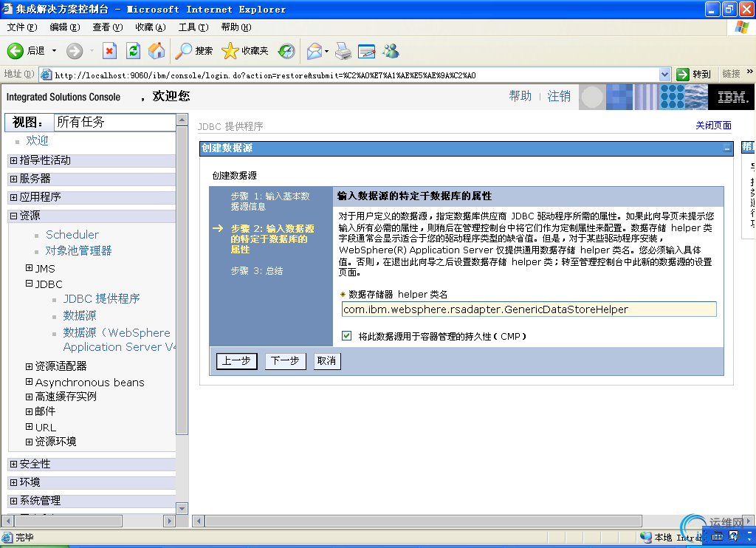
Task: Expand the 环境 section
Action: pyautogui.click(x=13, y=482)
